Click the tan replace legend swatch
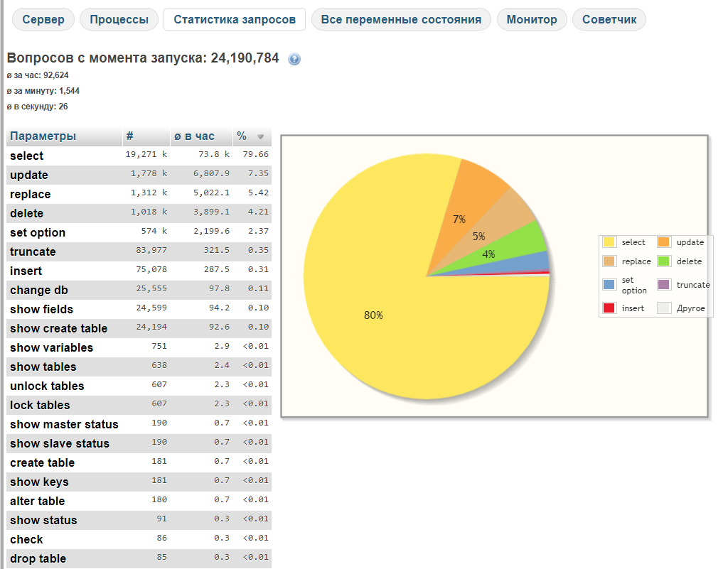728x569 pixels. click(609, 261)
